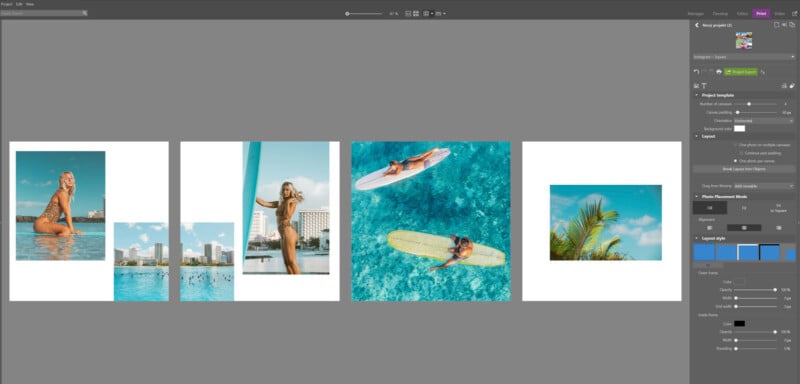Click the grid view icon in top toolbar
Screen dimensions: 800x384
pos(416,14)
